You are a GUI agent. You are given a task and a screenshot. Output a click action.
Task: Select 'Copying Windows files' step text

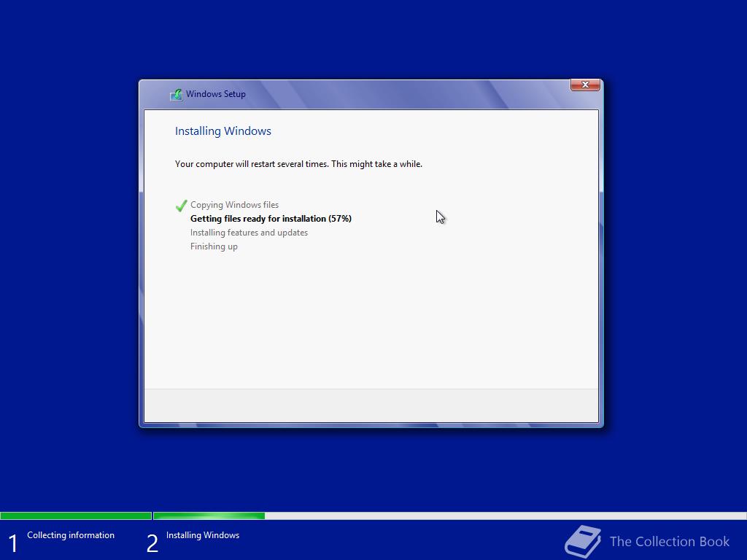pos(234,205)
